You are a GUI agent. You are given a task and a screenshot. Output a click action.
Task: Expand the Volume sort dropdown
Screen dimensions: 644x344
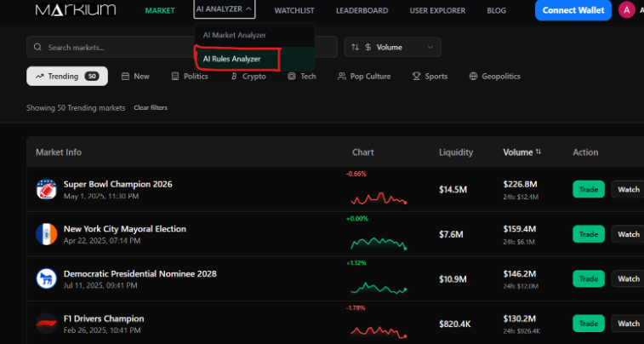(393, 48)
